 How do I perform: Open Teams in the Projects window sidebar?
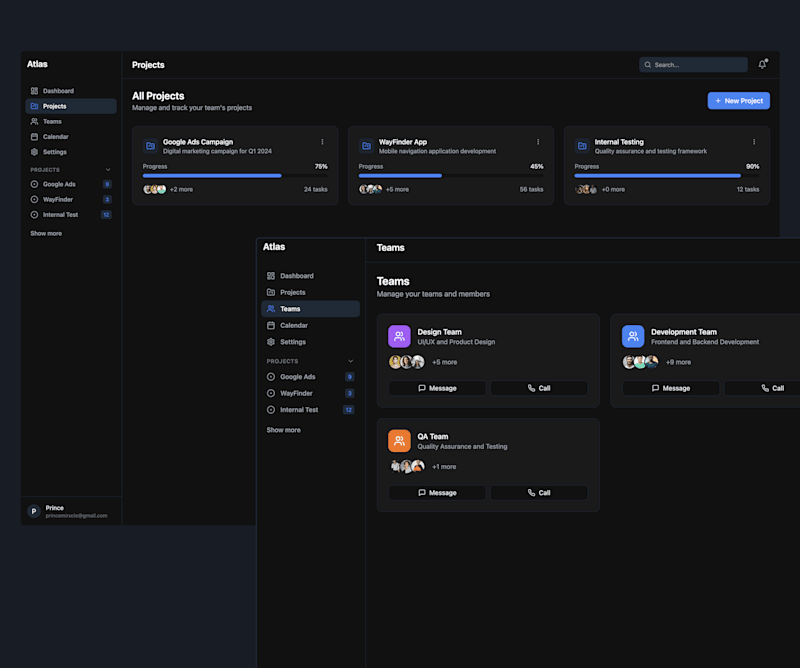71,121
